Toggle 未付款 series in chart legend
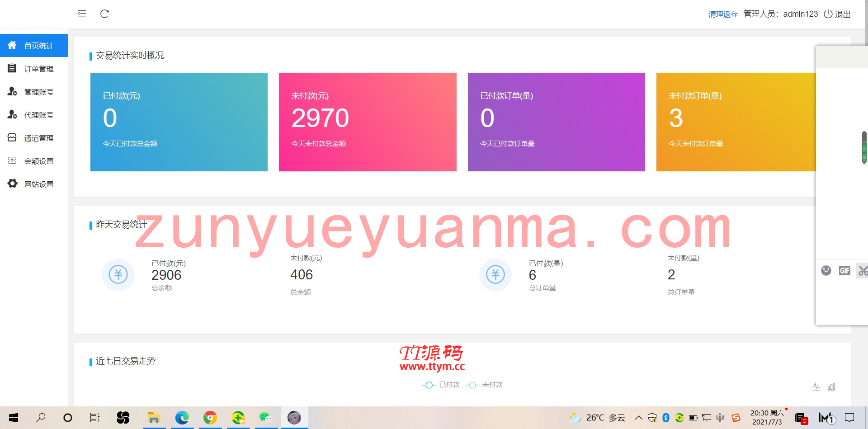868x429 pixels. tap(484, 385)
